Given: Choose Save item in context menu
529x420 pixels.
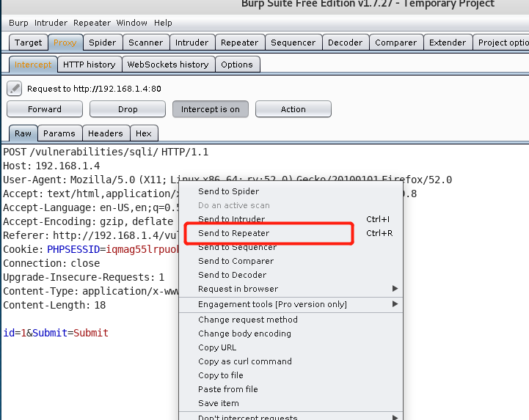Looking at the screenshot, I should coord(291,403).
